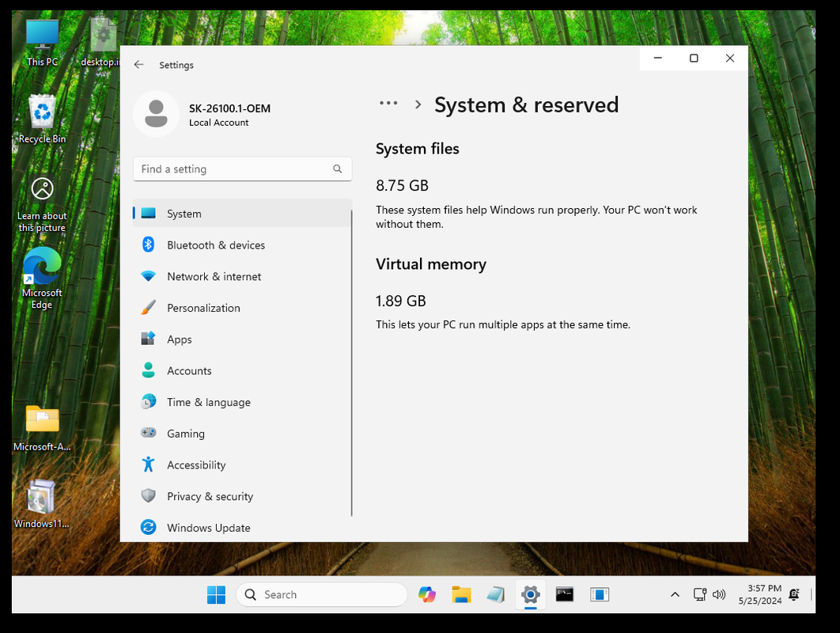
Task: Open the user account avatar picture
Action: (x=156, y=114)
